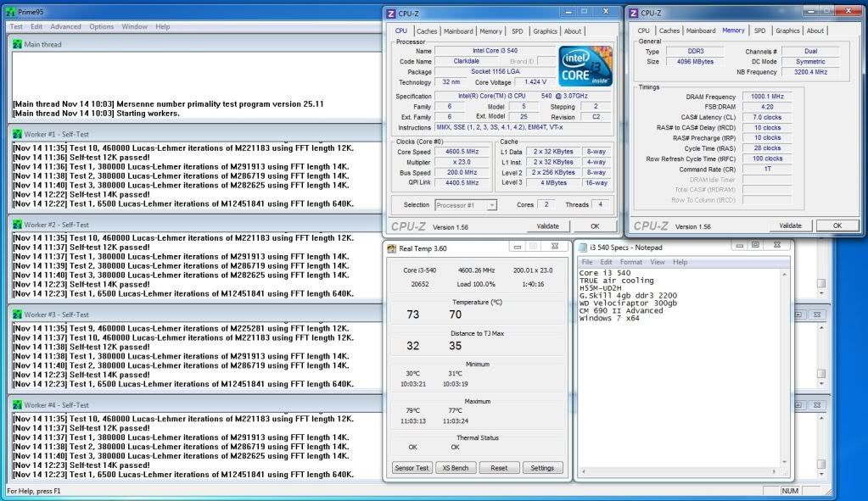Click the Main thread window icon

click(x=17, y=44)
